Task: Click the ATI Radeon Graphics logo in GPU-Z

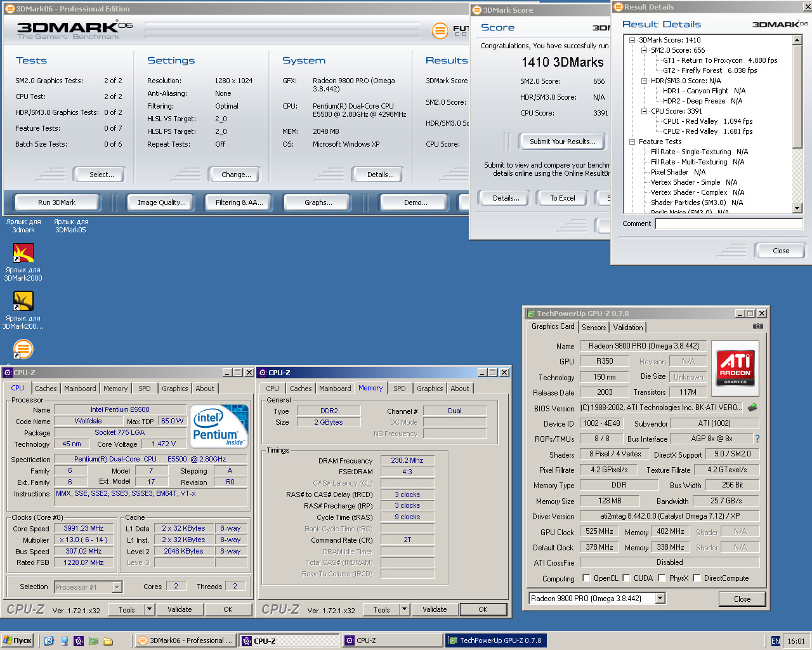Action: pyautogui.click(x=735, y=367)
